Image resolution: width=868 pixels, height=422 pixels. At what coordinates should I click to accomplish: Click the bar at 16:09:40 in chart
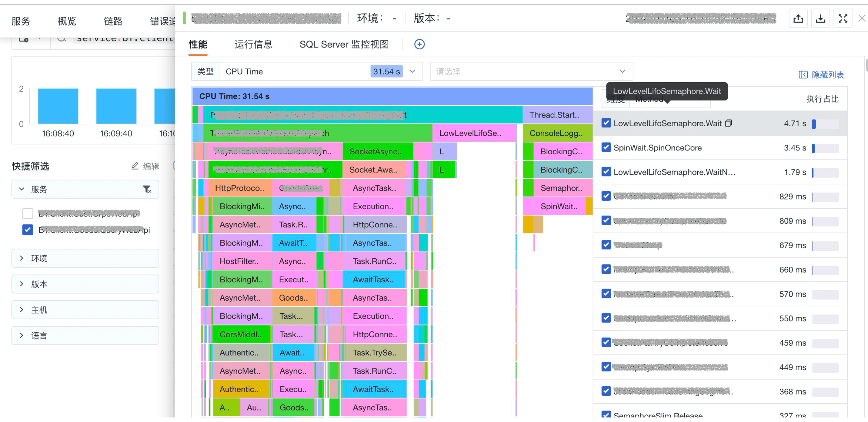click(x=116, y=106)
